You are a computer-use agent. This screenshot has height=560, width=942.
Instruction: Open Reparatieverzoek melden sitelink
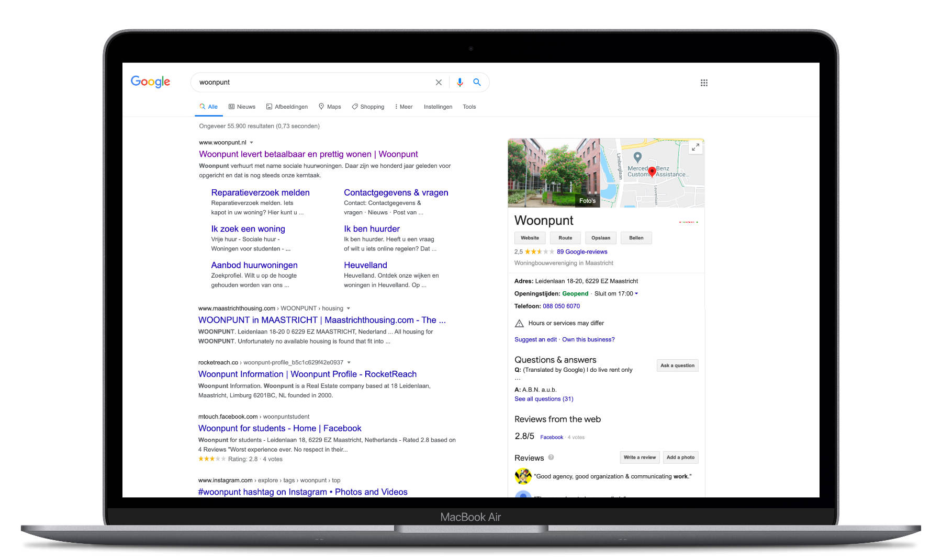pyautogui.click(x=260, y=192)
